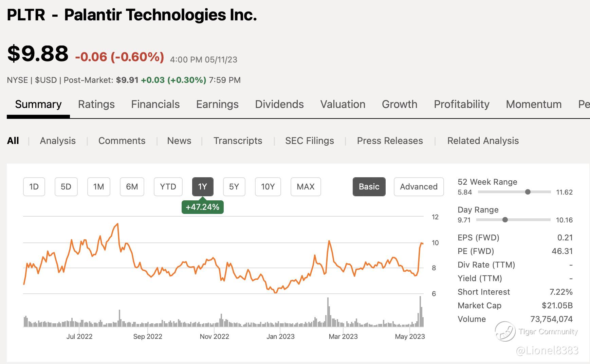Click the Tiger Community logo icon
Image resolution: width=590 pixels, height=364 pixels.
505,331
